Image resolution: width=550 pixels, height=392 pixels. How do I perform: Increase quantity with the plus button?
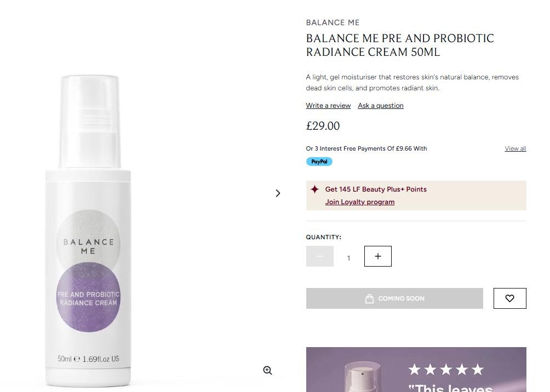378,256
